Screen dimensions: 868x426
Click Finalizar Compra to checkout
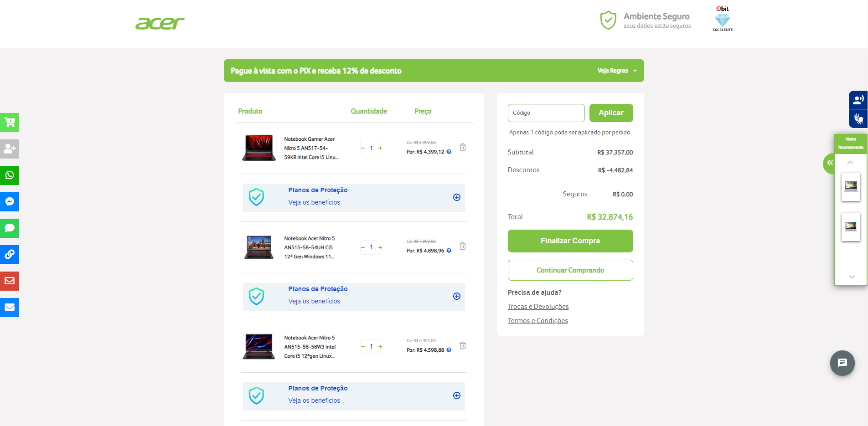(570, 241)
